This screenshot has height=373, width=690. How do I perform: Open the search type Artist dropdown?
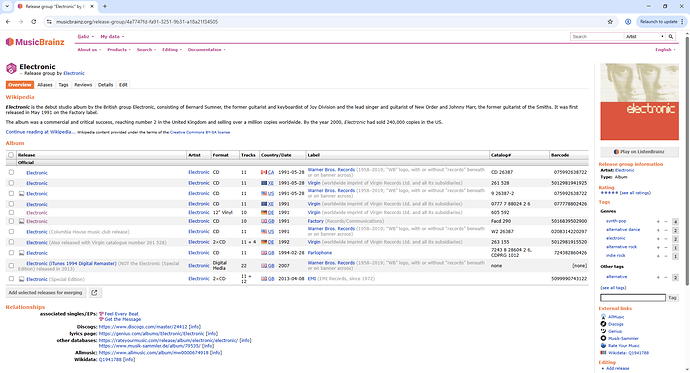pos(645,37)
